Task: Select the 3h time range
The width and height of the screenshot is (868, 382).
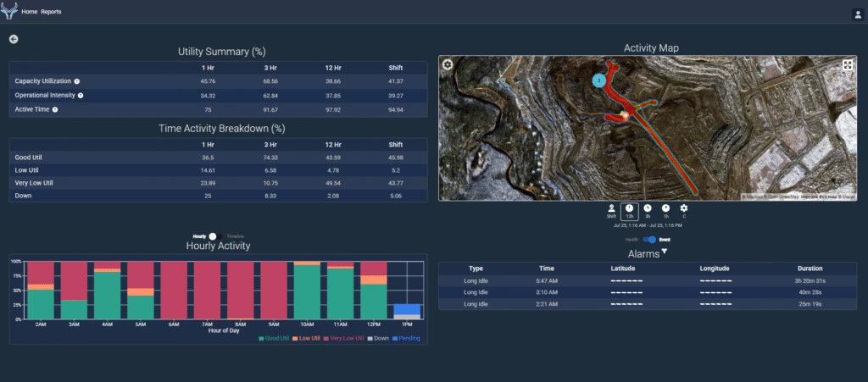Action: 648,210
